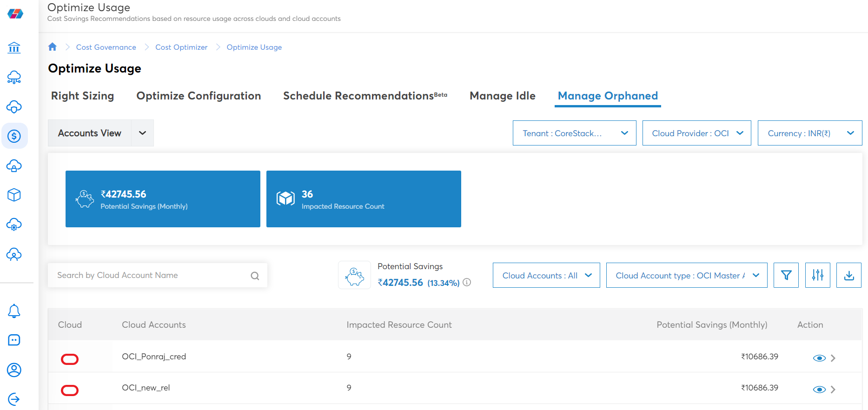
Task: Open the cloud network icon in sidebar
Action: click(x=14, y=77)
